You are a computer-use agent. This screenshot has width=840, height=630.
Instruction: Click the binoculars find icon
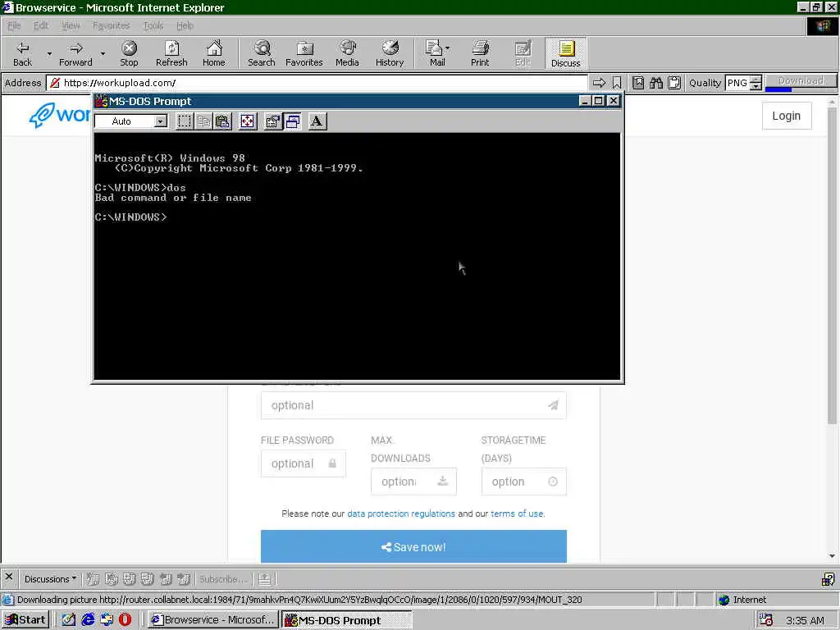tap(656, 83)
